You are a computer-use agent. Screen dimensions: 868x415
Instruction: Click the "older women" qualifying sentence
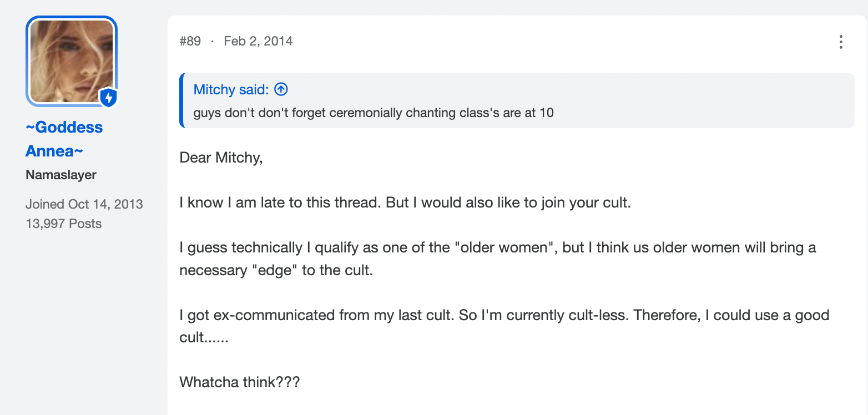tap(498, 247)
